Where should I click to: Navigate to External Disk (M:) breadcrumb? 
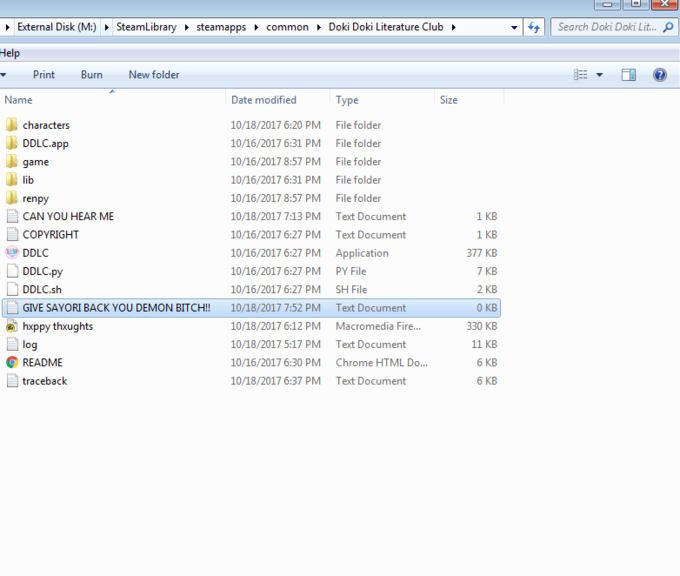[57, 27]
